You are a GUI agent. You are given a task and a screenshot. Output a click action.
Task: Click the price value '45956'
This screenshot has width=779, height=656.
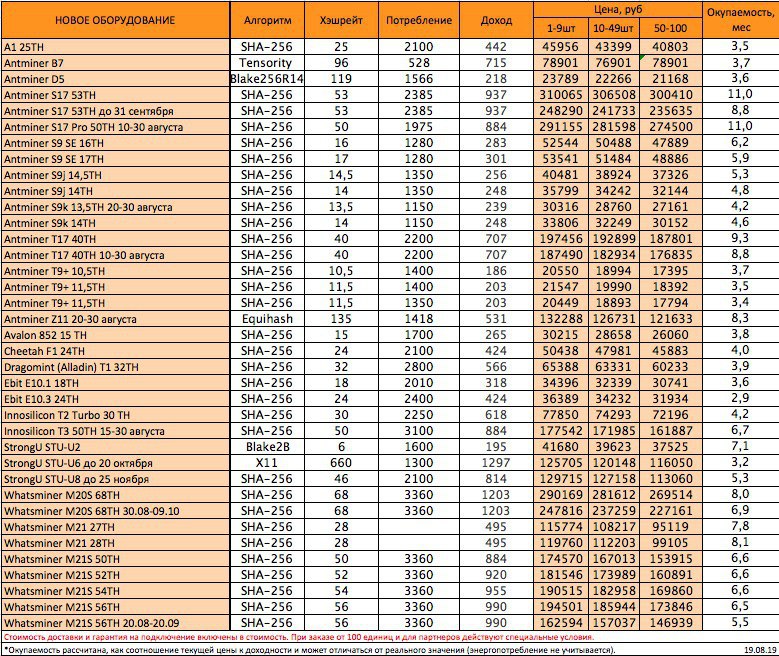(x=561, y=47)
